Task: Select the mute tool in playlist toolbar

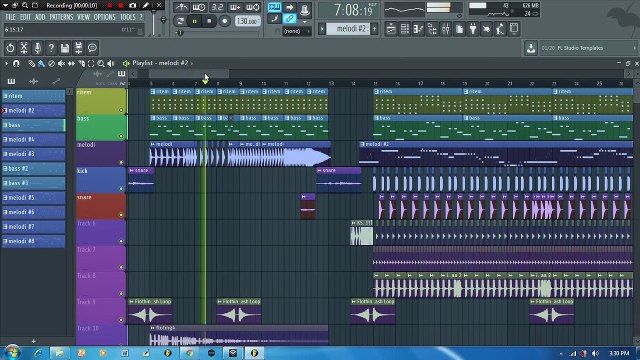Action: pyautogui.click(x=61, y=63)
